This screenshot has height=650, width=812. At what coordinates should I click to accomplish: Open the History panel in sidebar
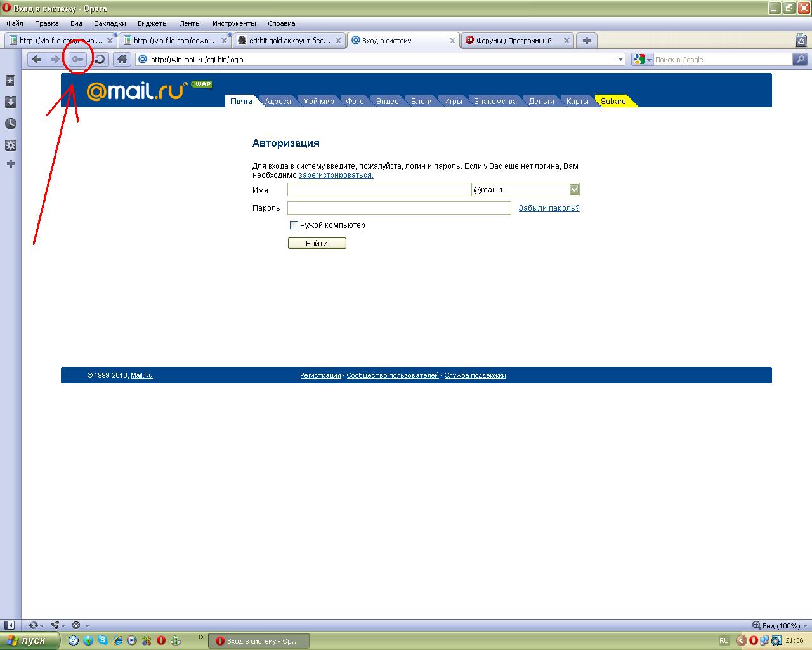point(10,124)
